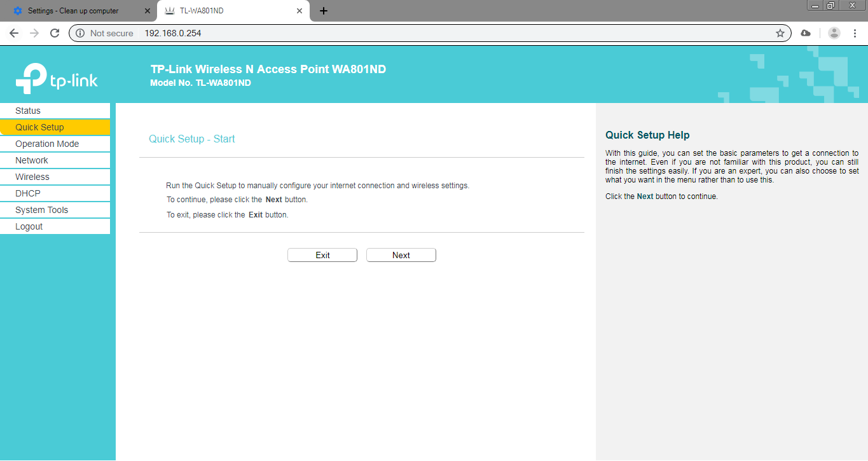Click the TP-Link Wireless N Access Point title

(268, 69)
